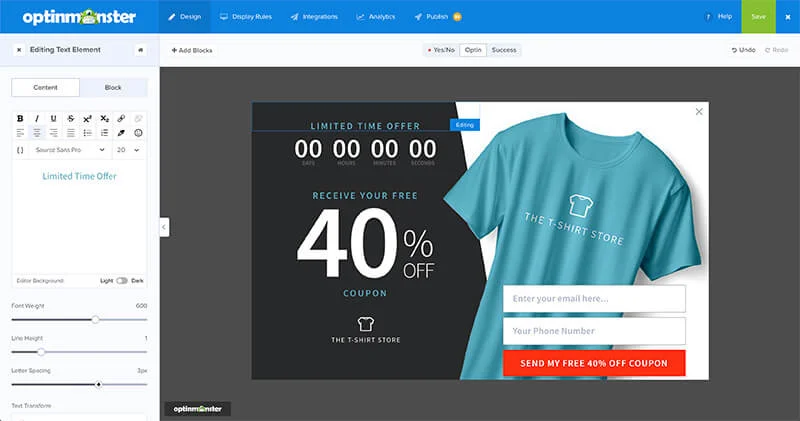Viewport: 800px width, 421px height.
Task: Toggle editor background Light/Dark switch
Action: 122,281
